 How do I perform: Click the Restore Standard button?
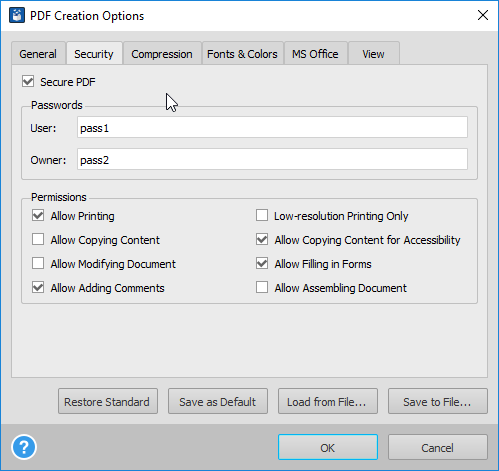(x=108, y=401)
